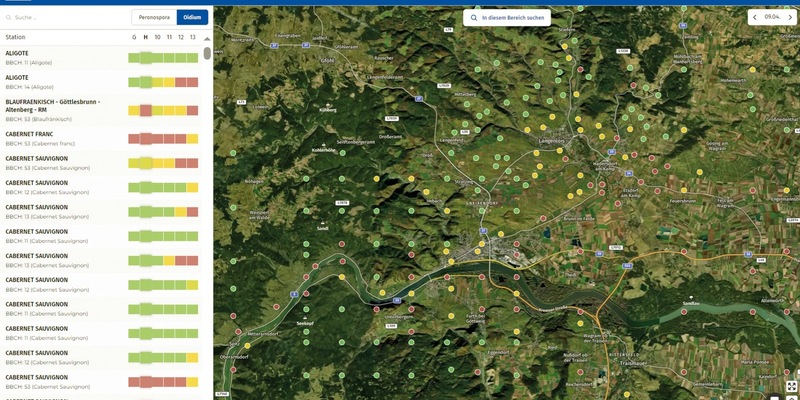This screenshot has width=800, height=400.
Task: Click the H column header
Action: point(145,37)
